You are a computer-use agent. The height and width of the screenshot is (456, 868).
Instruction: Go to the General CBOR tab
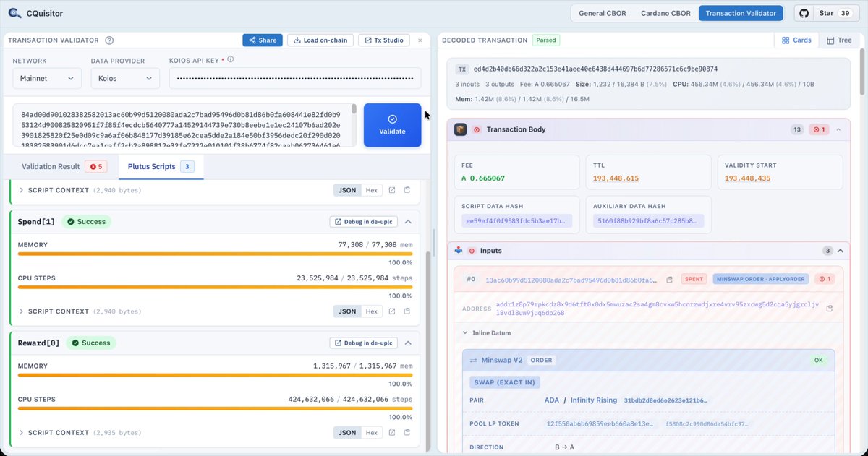(602, 13)
